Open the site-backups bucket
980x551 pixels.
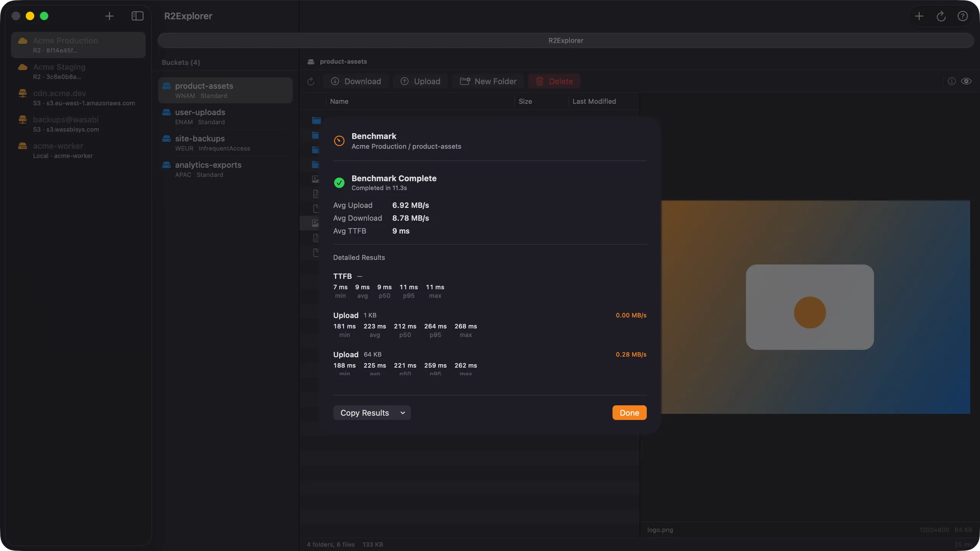tap(225, 143)
